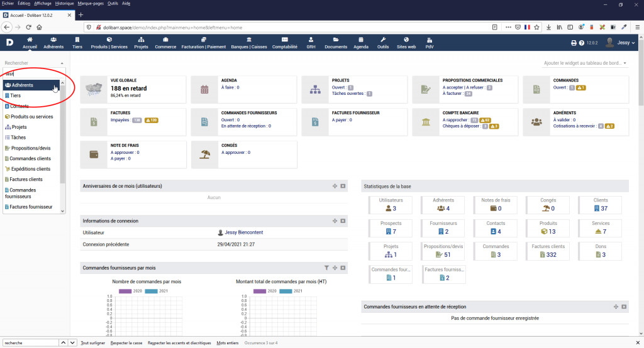This screenshot has width=644, height=348.
Task: Open the help icon next to version number
Action: coord(582,43)
